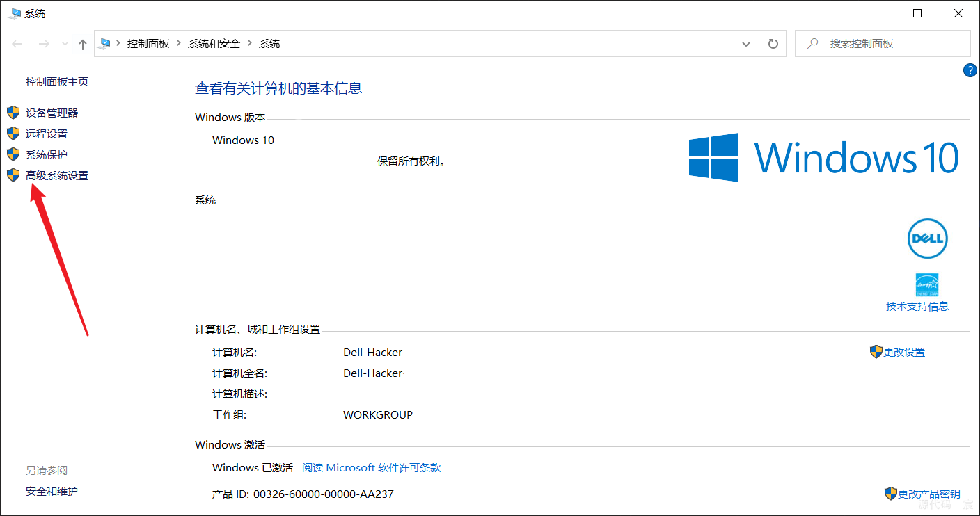
Task: Click shield icon beside 远程设置
Action: [x=13, y=134]
